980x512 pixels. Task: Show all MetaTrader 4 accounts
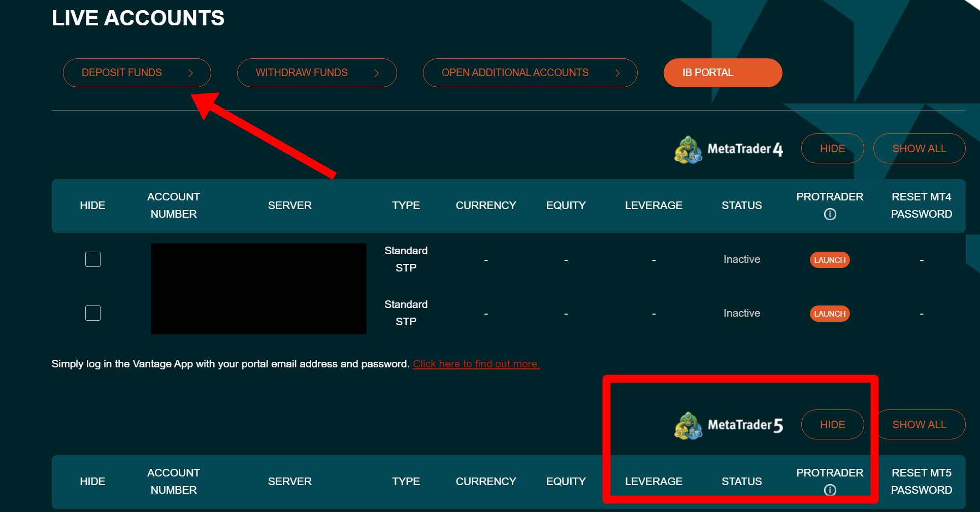tap(919, 149)
